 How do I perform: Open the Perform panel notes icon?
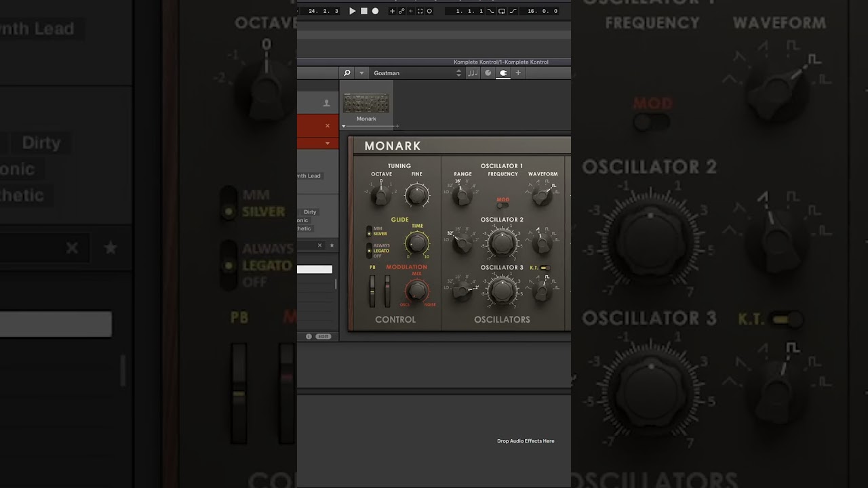tap(473, 73)
